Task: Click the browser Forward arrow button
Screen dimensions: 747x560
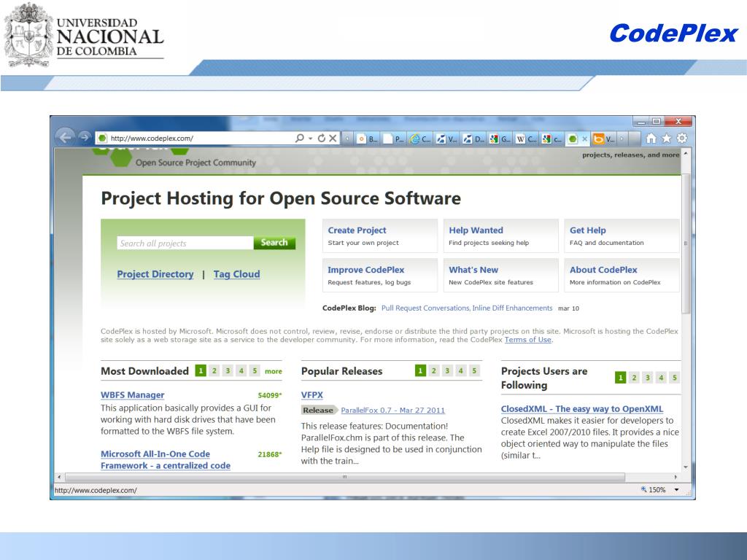Action: [85, 138]
